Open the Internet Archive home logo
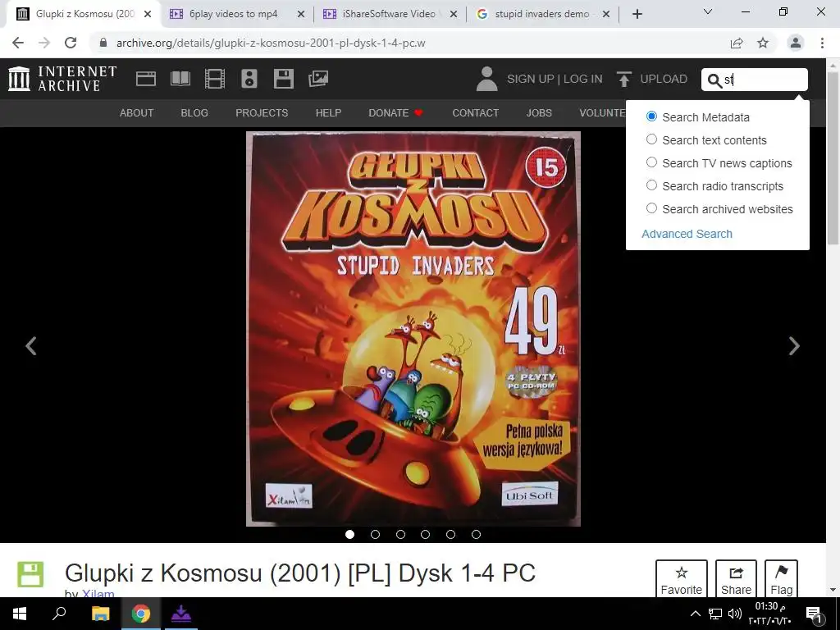 coord(62,79)
